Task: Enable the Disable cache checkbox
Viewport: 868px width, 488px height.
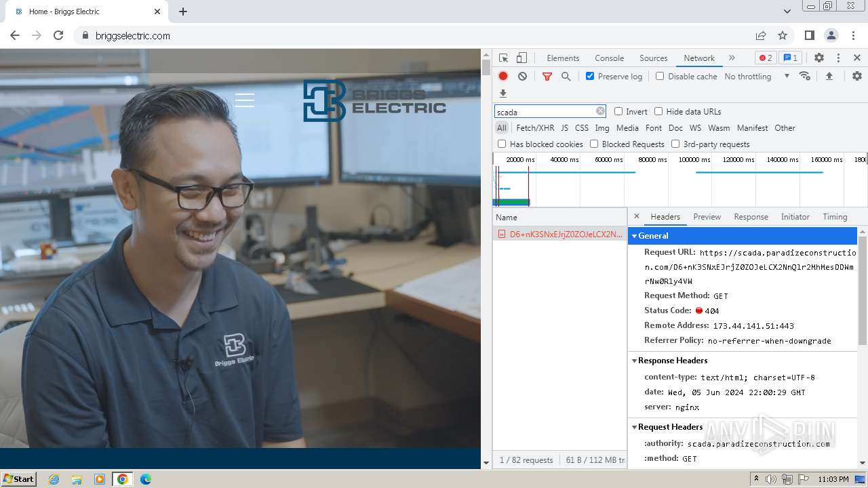Action: [x=660, y=77]
